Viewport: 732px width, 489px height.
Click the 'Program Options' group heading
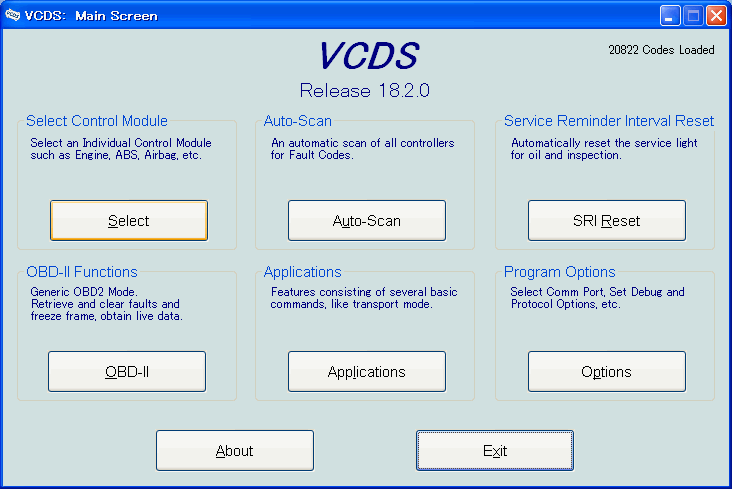pos(559,272)
